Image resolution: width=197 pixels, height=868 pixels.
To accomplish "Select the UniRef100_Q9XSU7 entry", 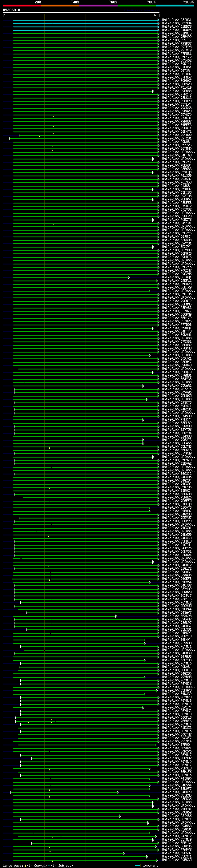I will click(176, 179).
